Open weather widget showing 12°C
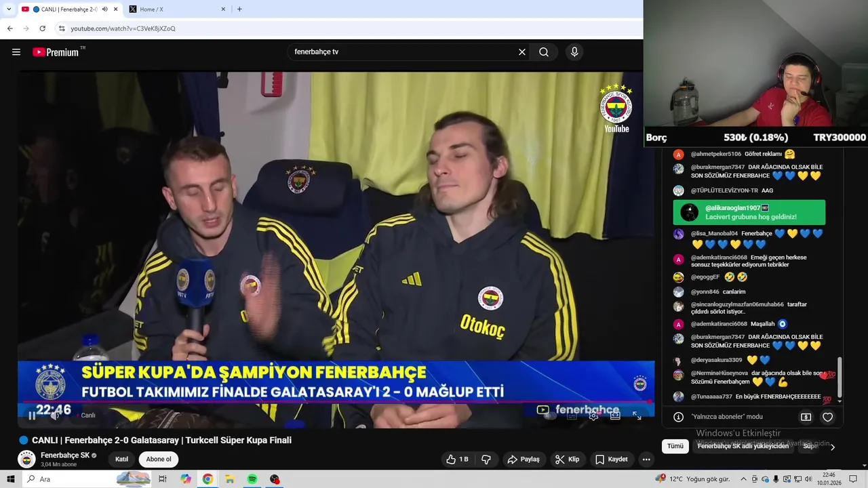This screenshot has width=868, height=488. click(x=692, y=479)
